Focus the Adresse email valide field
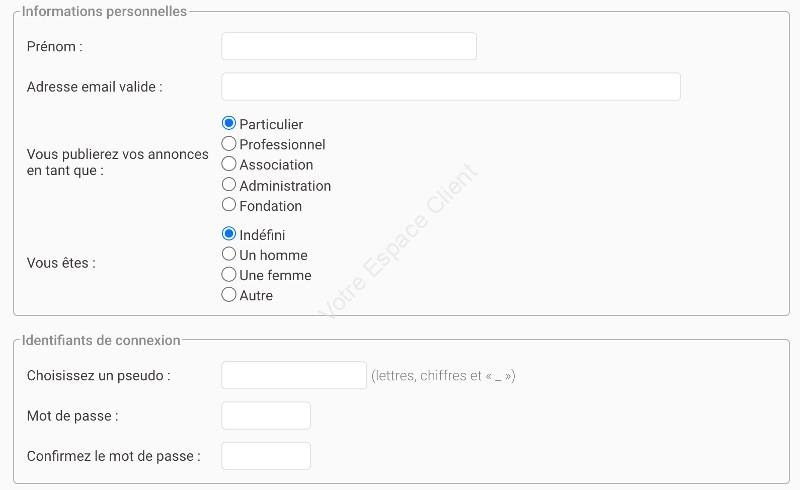 tap(451, 86)
